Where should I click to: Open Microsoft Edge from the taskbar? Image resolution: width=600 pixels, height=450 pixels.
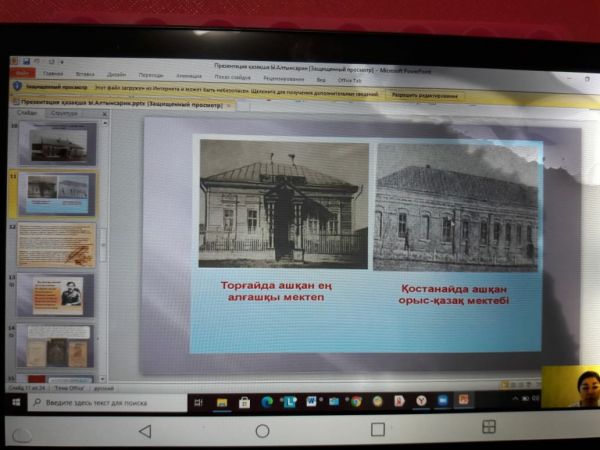267,401
